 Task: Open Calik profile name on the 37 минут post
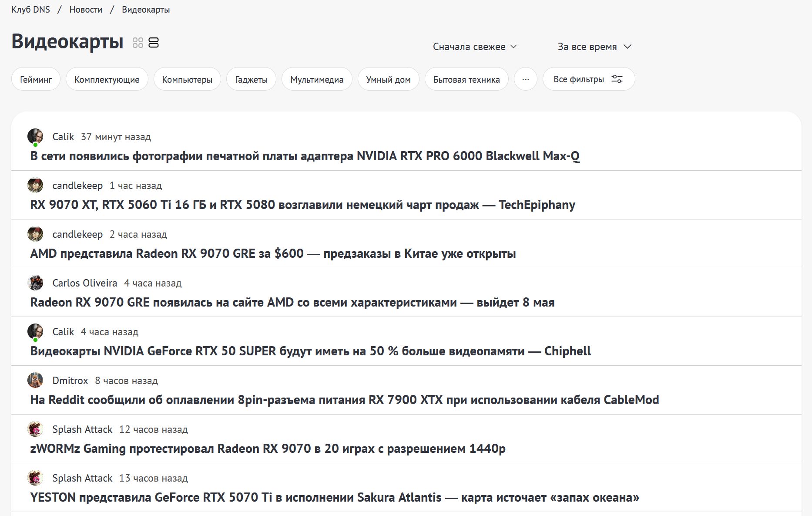[63, 137]
